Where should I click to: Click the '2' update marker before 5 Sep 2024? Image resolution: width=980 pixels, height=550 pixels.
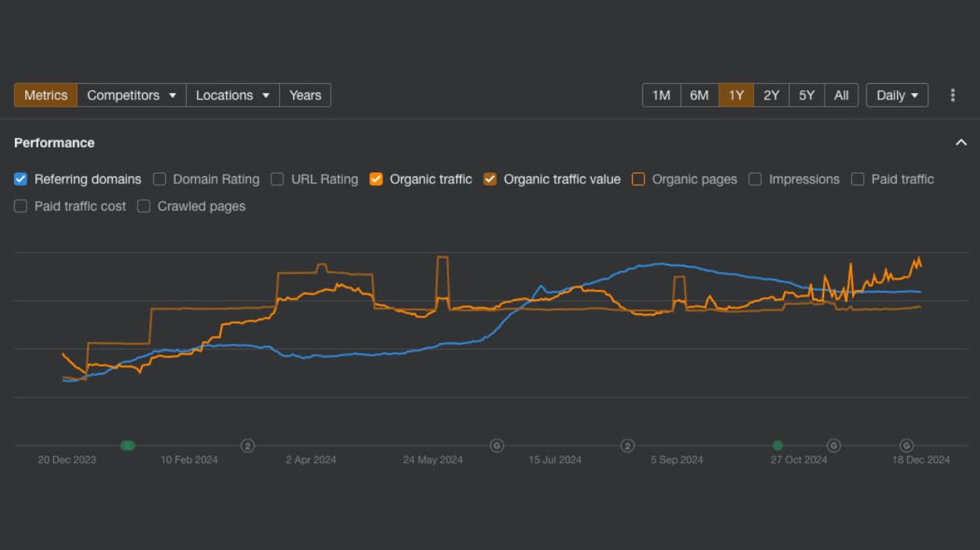(627, 446)
